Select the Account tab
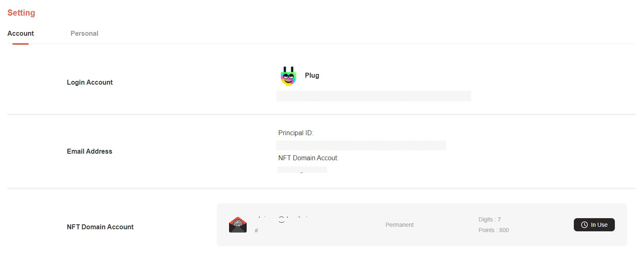 click(21, 33)
